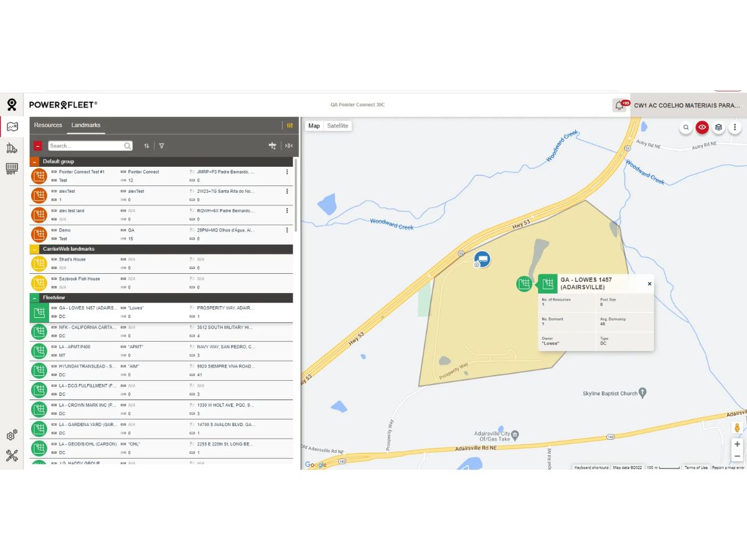The height and width of the screenshot is (560, 747).
Task: Collapse the Default group section
Action: coord(35,162)
